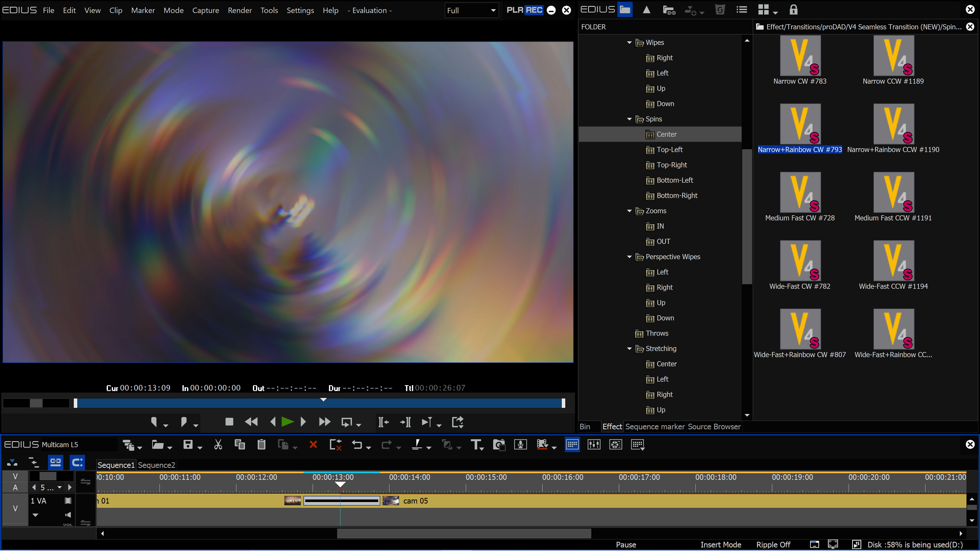Mute audio on the 1 VA track
This screenshot has width=980, height=551.
point(68,515)
